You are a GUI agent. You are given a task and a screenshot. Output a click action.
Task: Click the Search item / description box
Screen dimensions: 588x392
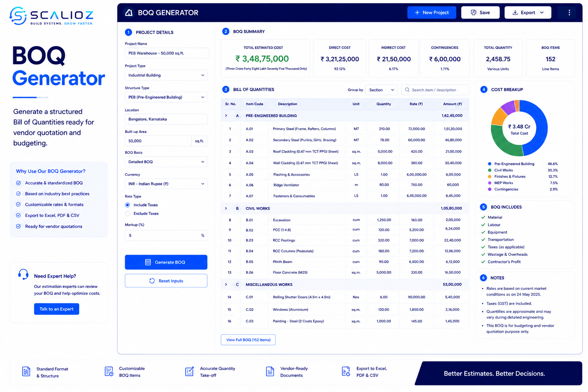tap(435, 90)
